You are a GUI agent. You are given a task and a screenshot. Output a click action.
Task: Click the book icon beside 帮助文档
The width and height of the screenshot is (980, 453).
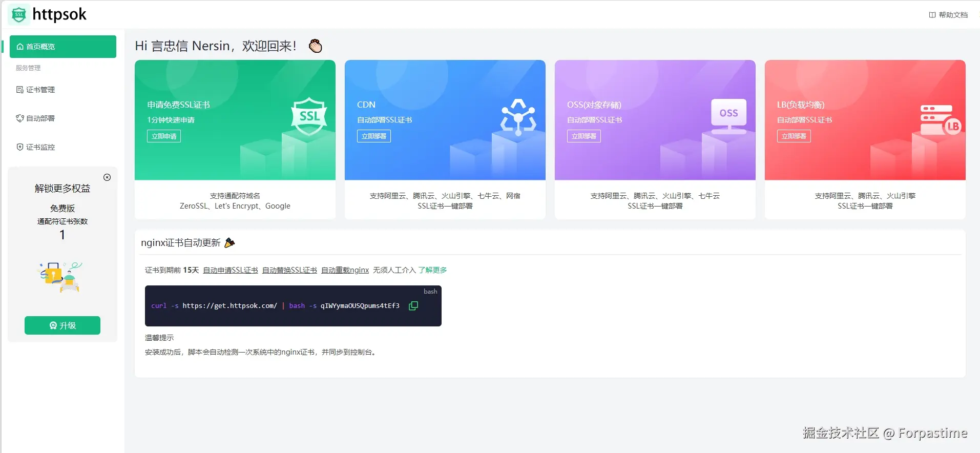pyautogui.click(x=932, y=15)
